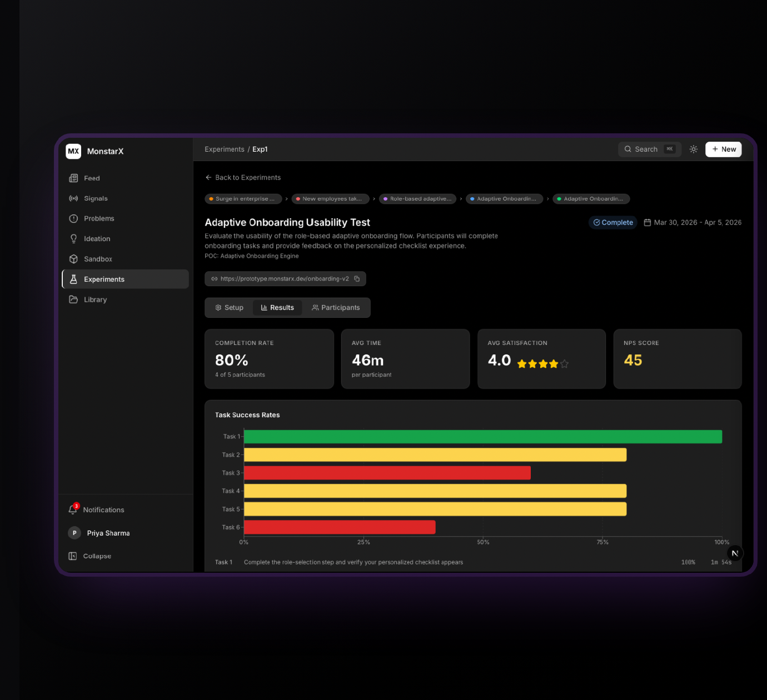This screenshot has width=767, height=700.
Task: Open the 'Surge in enterprise' breadcrumb chip
Action: (243, 199)
